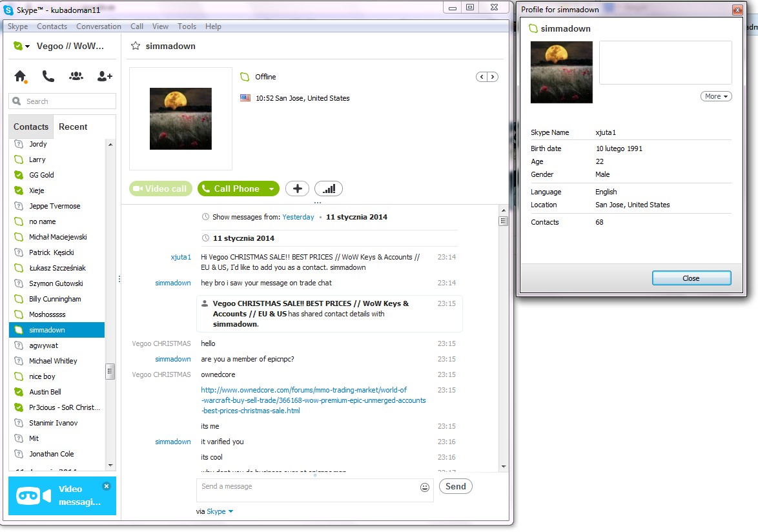The height and width of the screenshot is (532, 758).
Task: Switch to the Contacts tab
Action: point(31,127)
